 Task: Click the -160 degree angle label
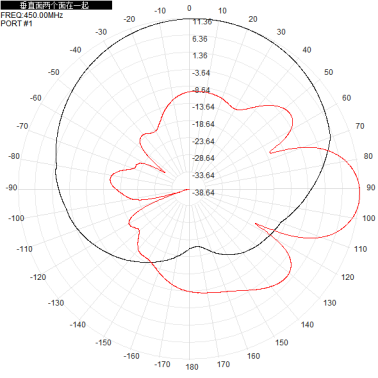(132, 356)
